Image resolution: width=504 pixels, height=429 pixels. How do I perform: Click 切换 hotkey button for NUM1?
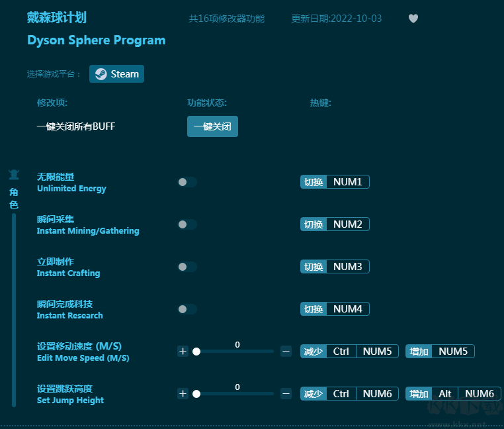tap(314, 182)
